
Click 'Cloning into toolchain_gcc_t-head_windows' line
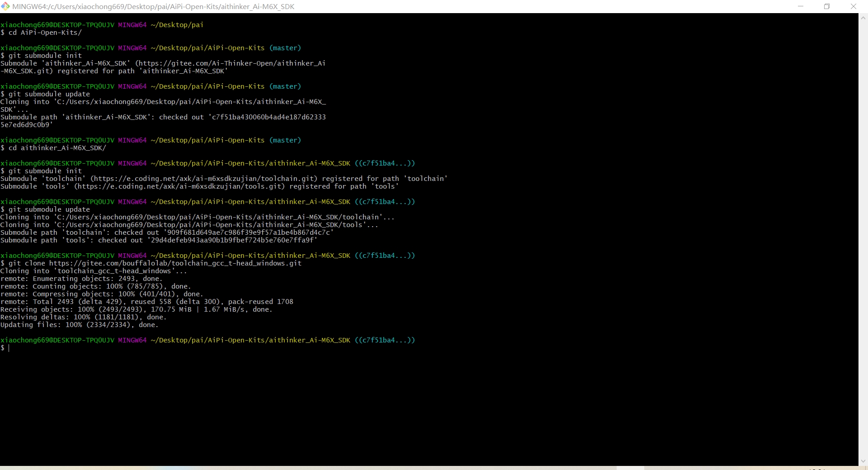pyautogui.click(x=94, y=271)
